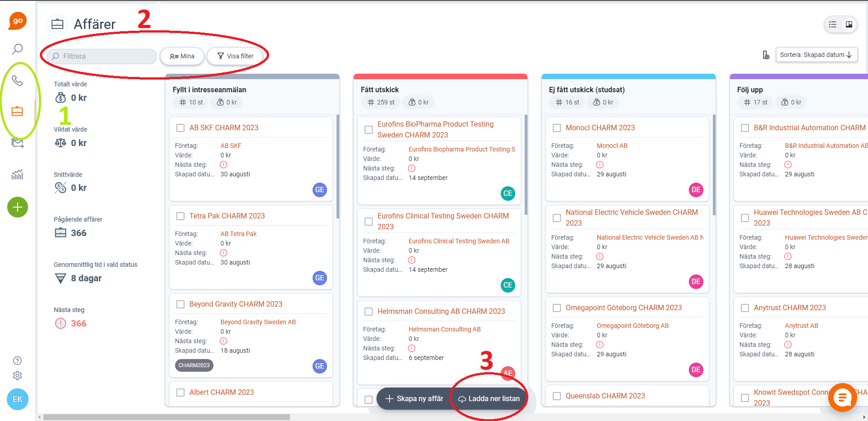Open the mail sidebar icon
This screenshot has width=868, height=421.
[17, 143]
